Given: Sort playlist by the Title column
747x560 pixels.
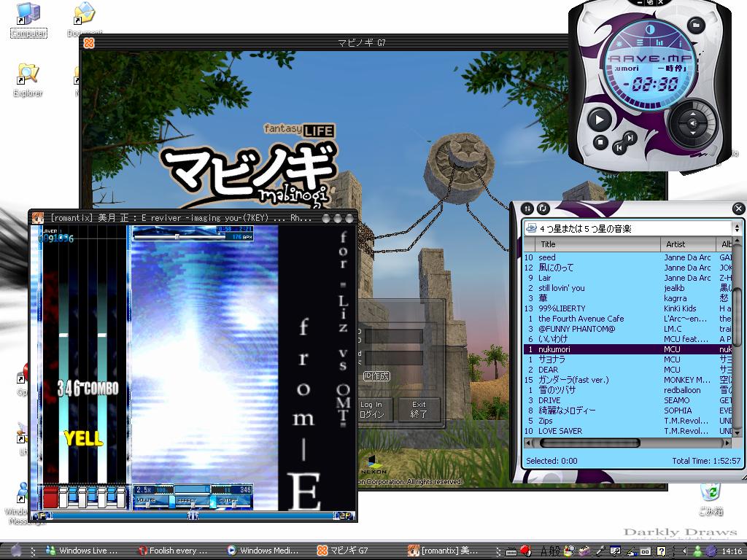Looking at the screenshot, I should click(x=597, y=244).
